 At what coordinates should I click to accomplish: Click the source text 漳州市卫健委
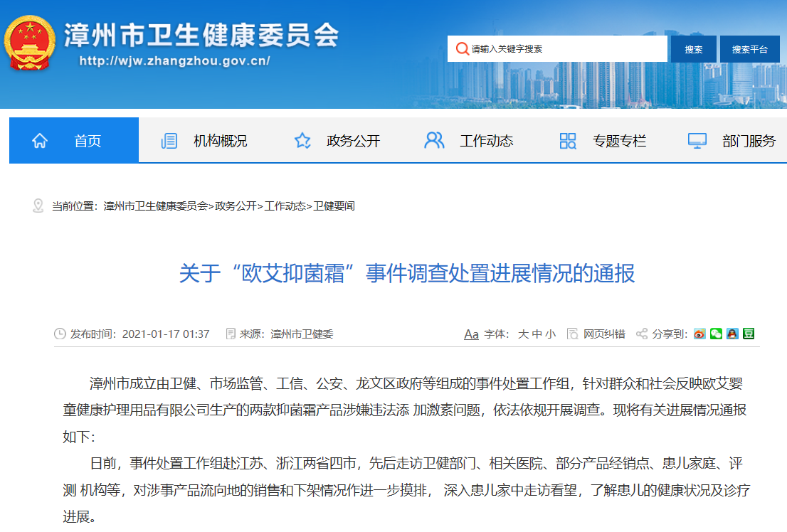pyautogui.click(x=302, y=334)
